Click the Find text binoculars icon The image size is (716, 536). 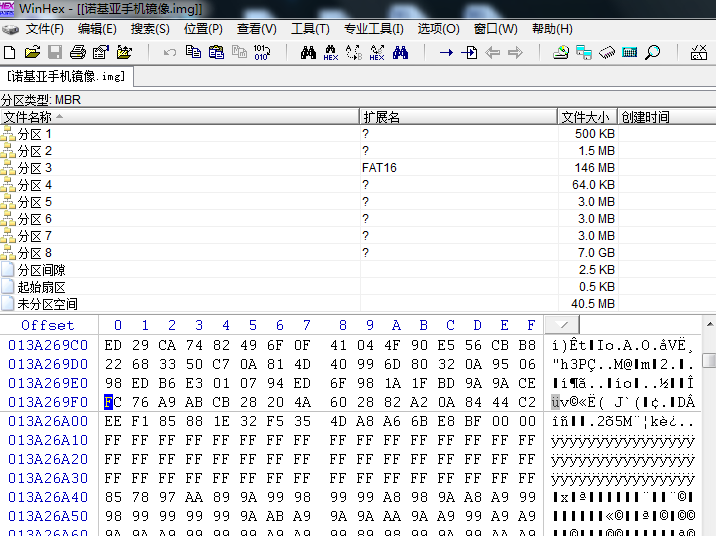point(308,53)
